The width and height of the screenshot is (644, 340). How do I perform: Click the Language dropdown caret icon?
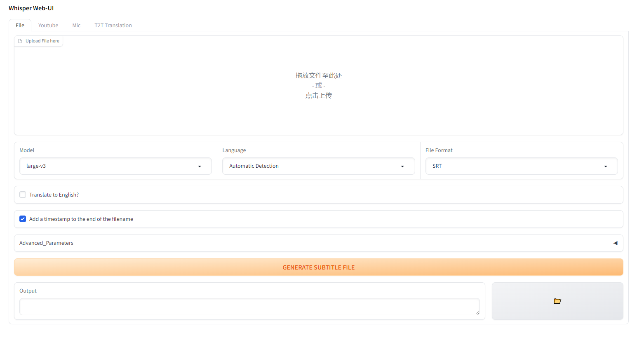point(402,166)
